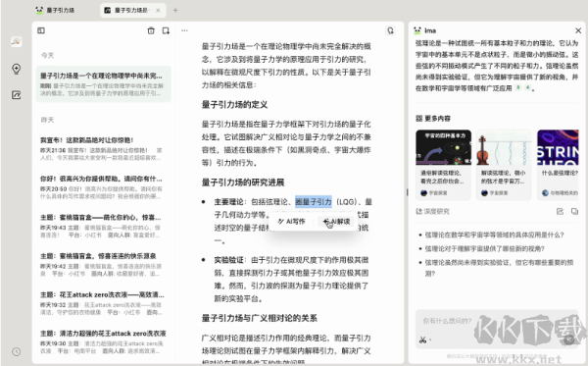Click the AI assistant icon above note

click(x=390, y=30)
